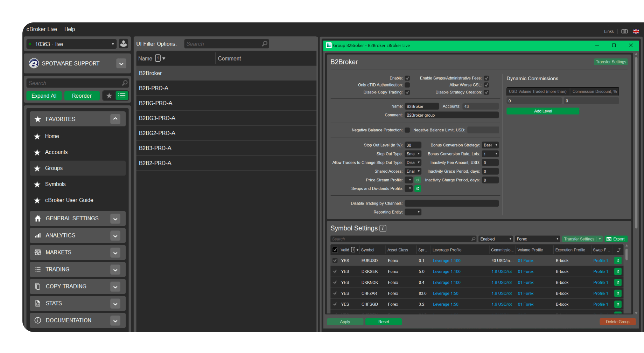Click the Delete Group button

click(617, 322)
